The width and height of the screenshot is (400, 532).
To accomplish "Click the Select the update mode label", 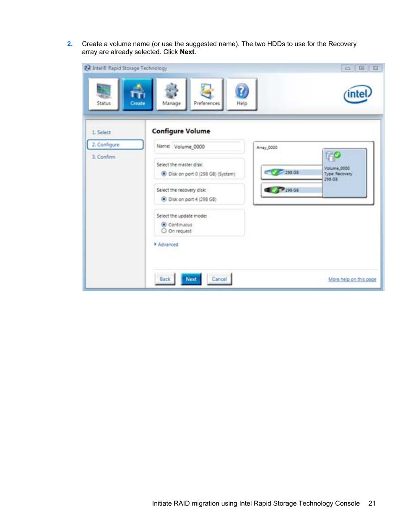I will (x=182, y=216).
